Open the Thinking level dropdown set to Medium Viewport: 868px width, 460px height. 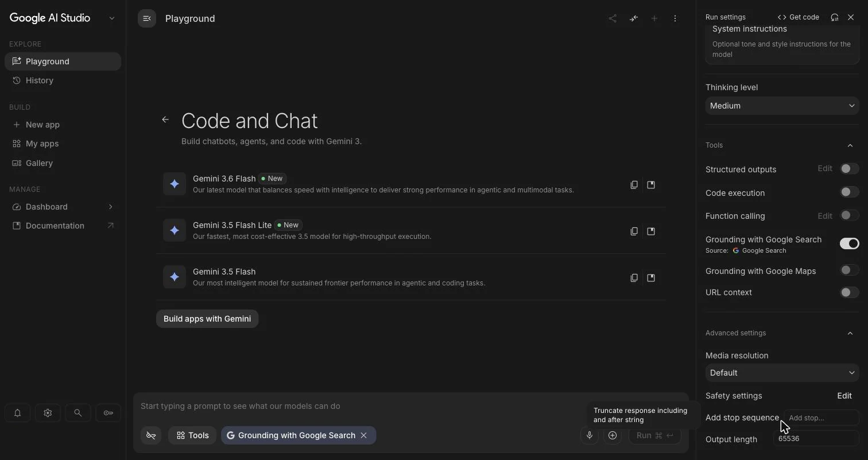click(782, 106)
